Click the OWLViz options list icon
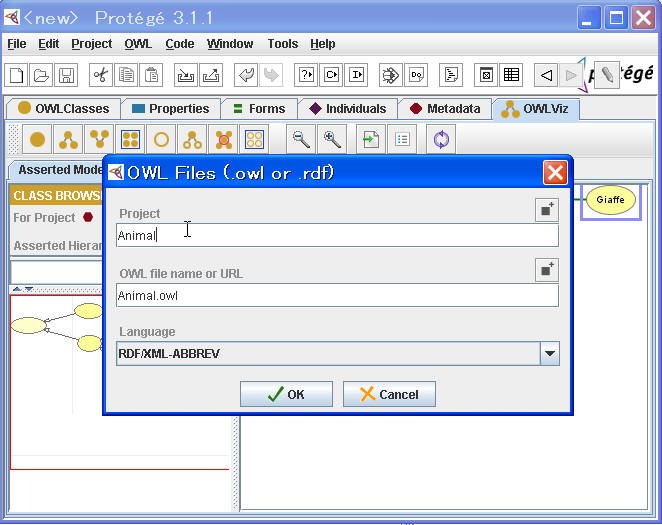The image size is (662, 525). pyautogui.click(x=402, y=139)
